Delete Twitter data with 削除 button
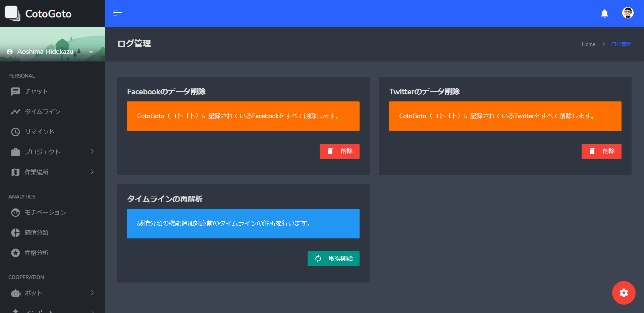 (601, 151)
